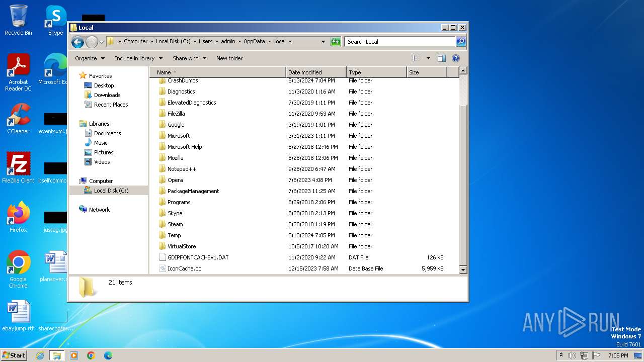
Task: Open the Organize menu
Action: pyautogui.click(x=90, y=58)
